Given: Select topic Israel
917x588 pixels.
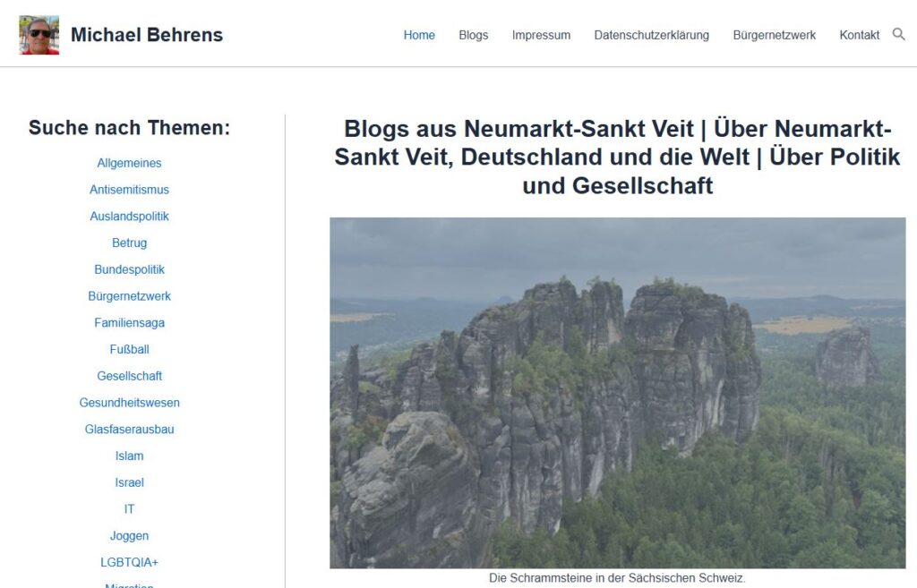Looking at the screenshot, I should (x=129, y=482).
